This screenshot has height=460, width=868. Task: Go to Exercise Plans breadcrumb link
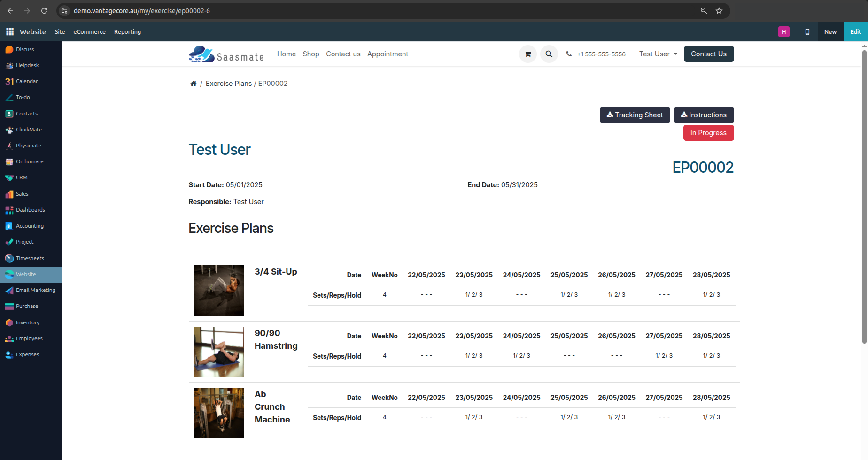[229, 84]
